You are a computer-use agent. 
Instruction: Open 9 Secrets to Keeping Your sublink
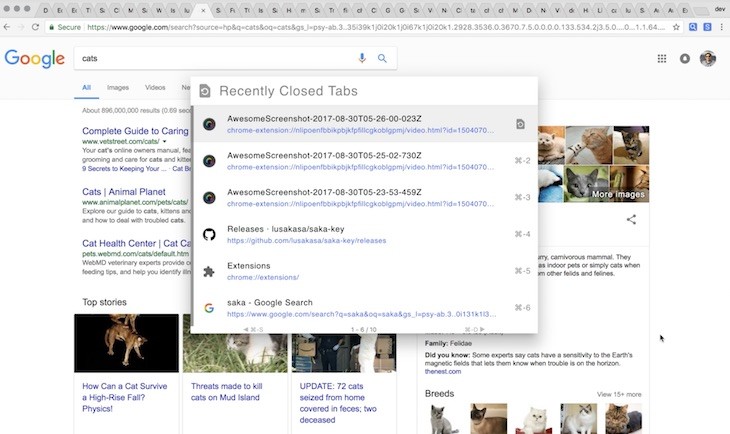pos(124,169)
